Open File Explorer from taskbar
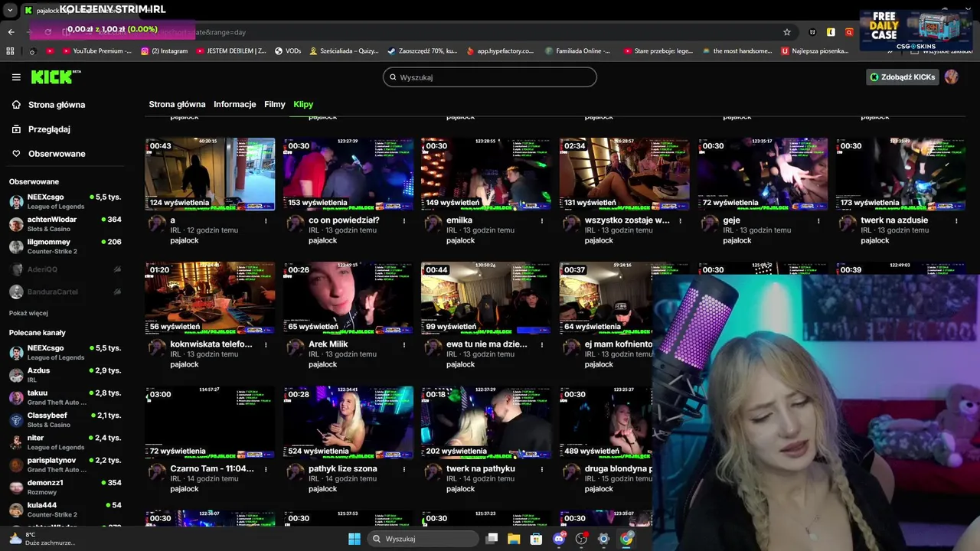The height and width of the screenshot is (551, 980). tap(514, 539)
